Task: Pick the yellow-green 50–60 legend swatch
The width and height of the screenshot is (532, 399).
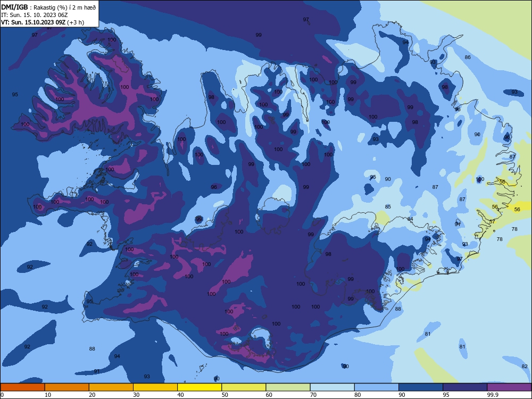Action: click(x=244, y=387)
